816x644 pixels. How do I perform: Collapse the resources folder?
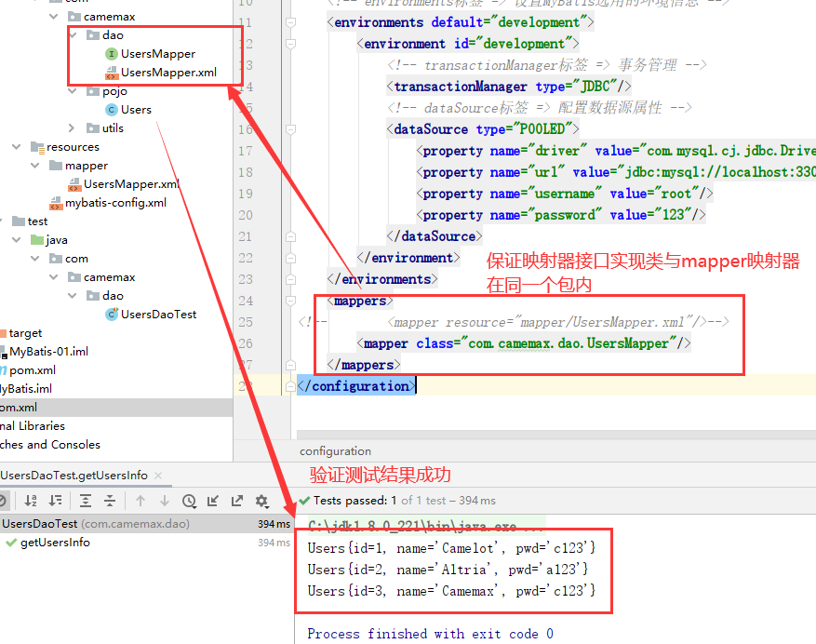(x=17, y=147)
